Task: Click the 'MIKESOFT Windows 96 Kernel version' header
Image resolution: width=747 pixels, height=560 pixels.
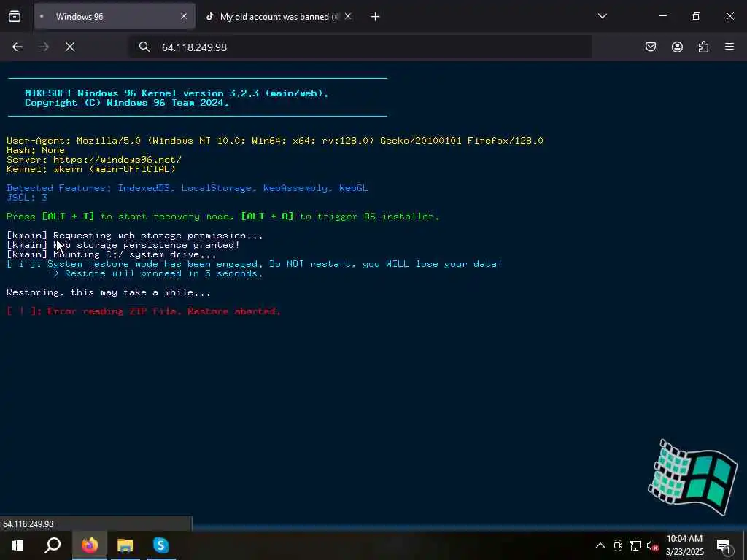Action: click(177, 93)
